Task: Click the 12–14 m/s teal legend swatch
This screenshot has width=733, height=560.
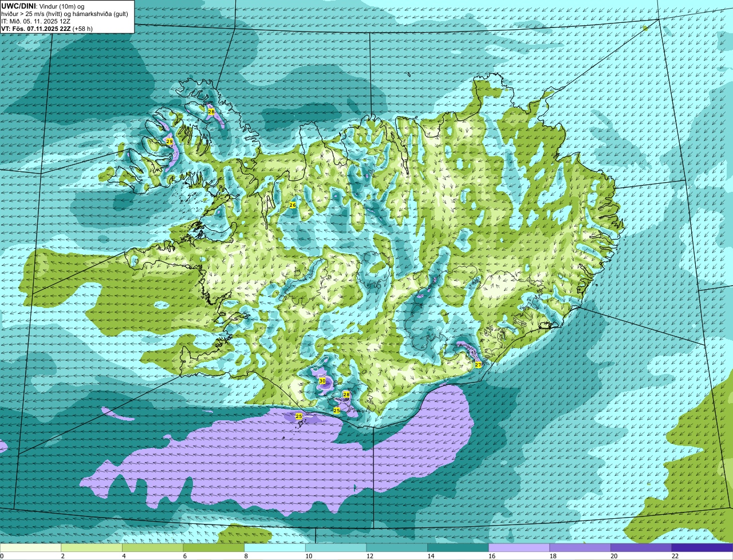Action: click(397, 547)
